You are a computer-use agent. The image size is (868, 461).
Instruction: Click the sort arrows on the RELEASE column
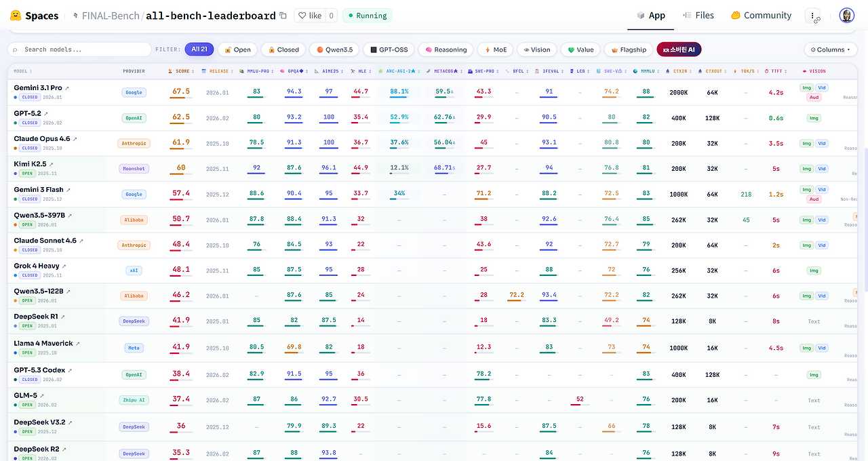(x=231, y=71)
